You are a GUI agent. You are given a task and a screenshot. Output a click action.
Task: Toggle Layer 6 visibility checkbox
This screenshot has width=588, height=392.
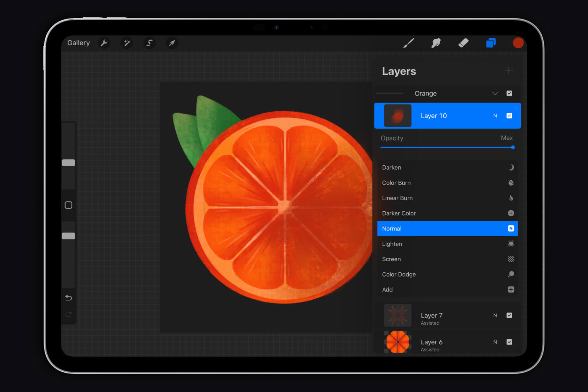pyautogui.click(x=509, y=342)
